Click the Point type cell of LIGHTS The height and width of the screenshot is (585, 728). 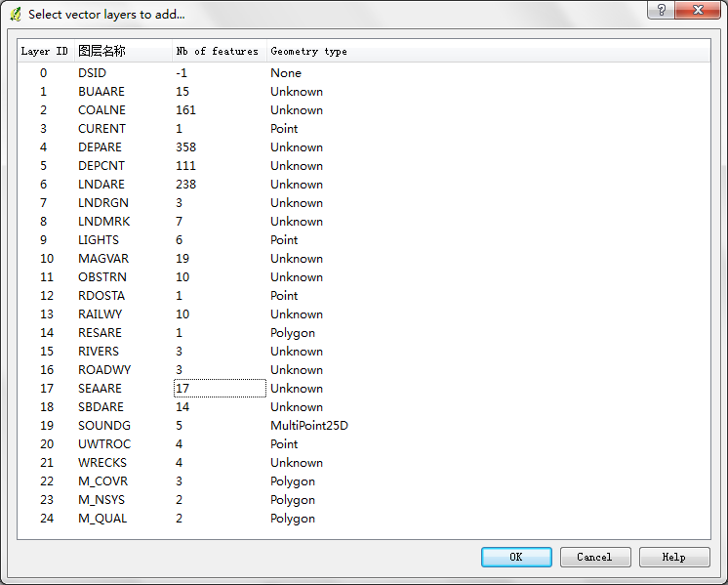(x=284, y=240)
